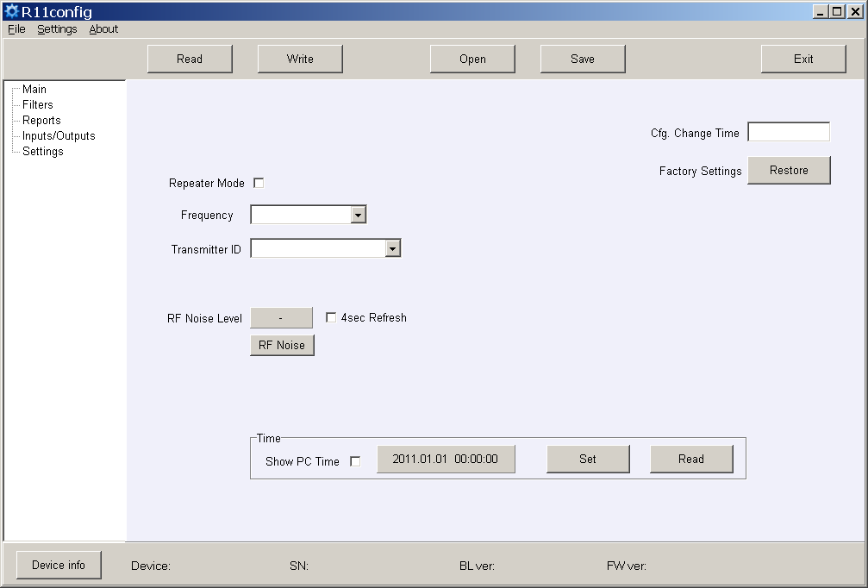Click Open to load a configuration
Image resolution: width=868 pixels, height=588 pixels.
click(x=472, y=59)
